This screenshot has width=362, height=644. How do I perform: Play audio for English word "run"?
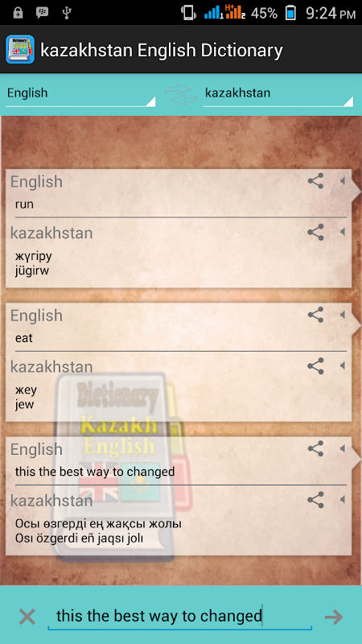[343, 180]
